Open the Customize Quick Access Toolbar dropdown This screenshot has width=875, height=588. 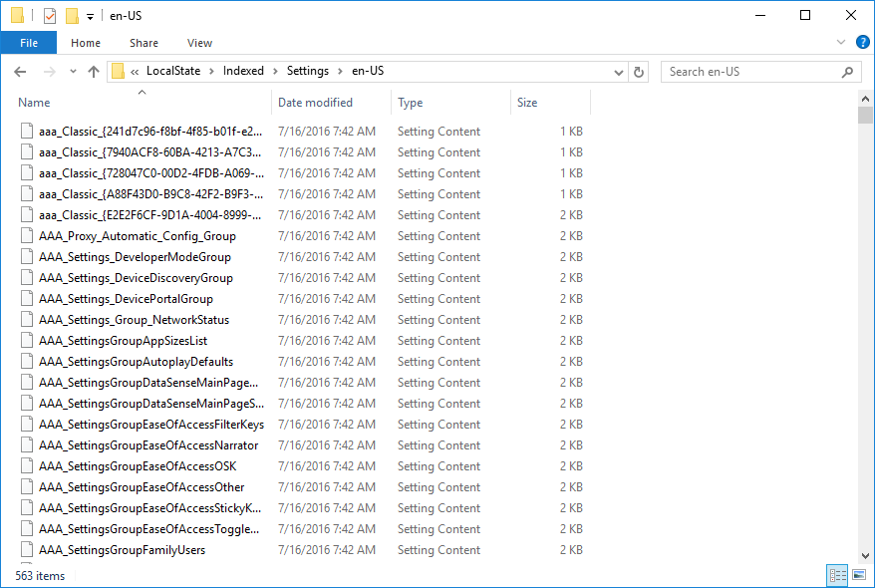90,17
